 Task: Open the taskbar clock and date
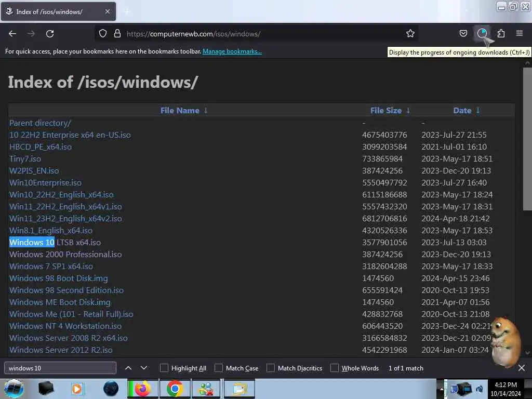tap(506, 389)
